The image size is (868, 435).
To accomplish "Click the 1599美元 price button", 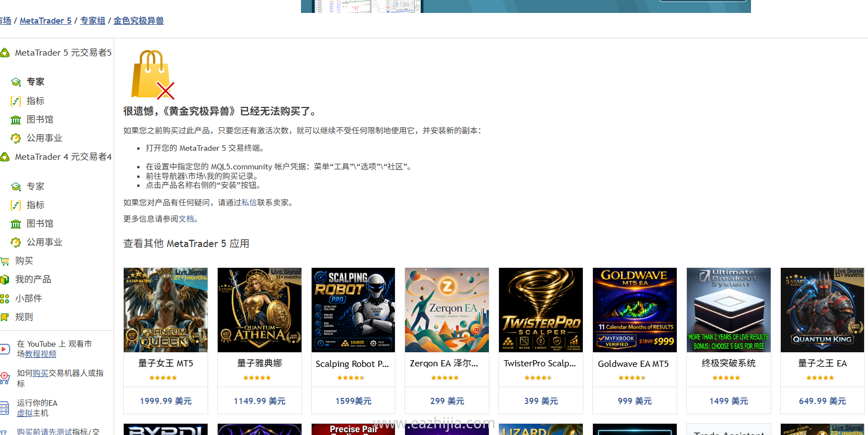I will click(x=353, y=401).
